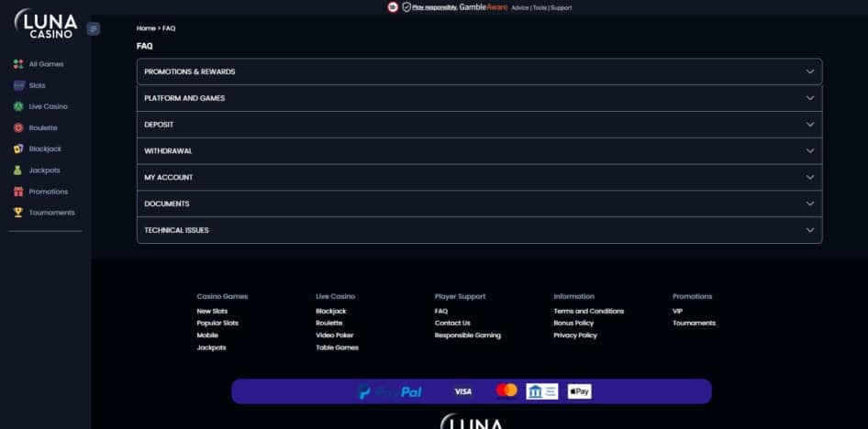Open the GambleAware link
Image resolution: width=868 pixels, height=429 pixels.
[484, 7]
